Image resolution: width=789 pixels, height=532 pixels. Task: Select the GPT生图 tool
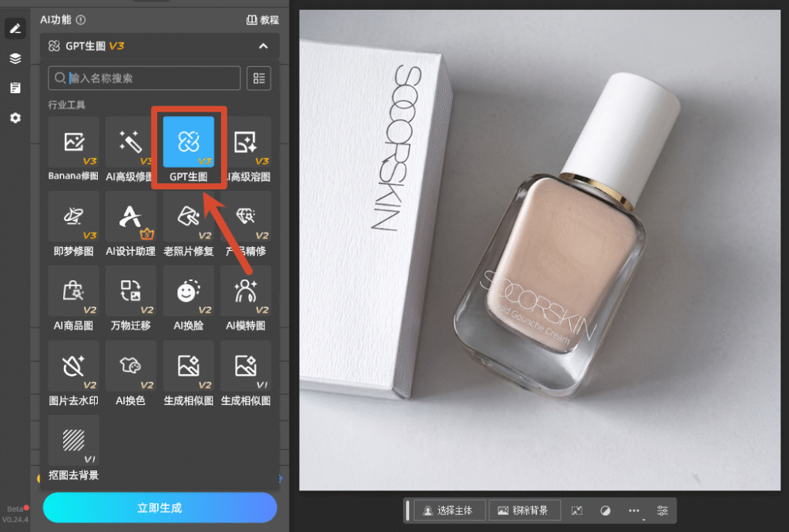pos(189,149)
